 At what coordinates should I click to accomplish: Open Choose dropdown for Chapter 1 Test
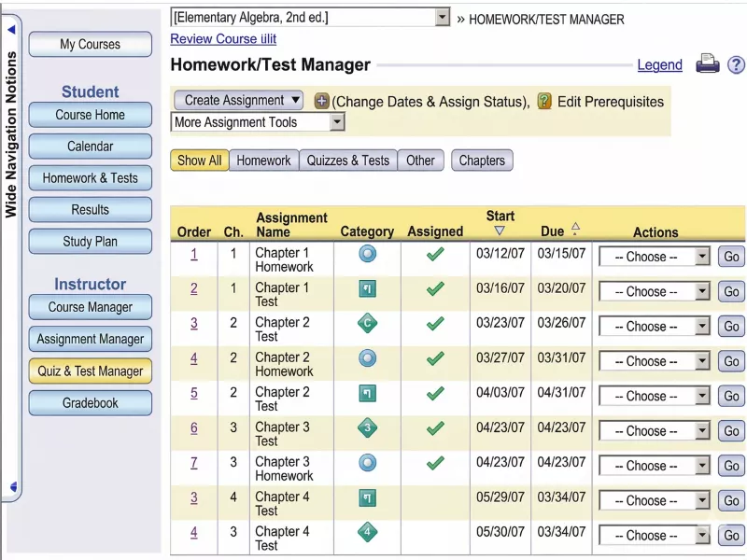pos(655,291)
